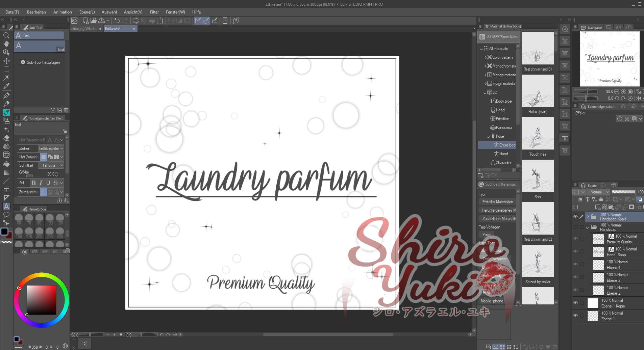
Task: Click the Undo arrow in command bar
Action: [x=117, y=21]
